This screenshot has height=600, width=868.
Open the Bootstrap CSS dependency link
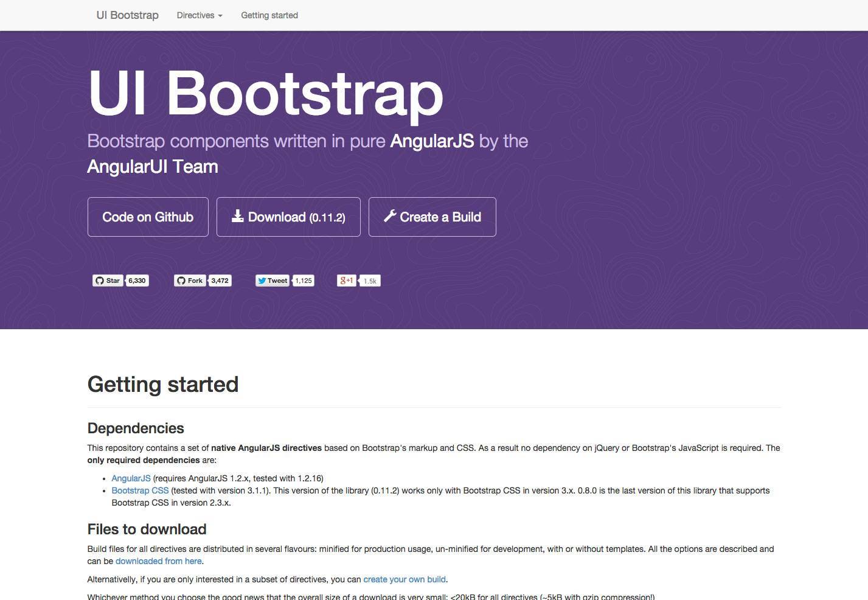tap(140, 490)
